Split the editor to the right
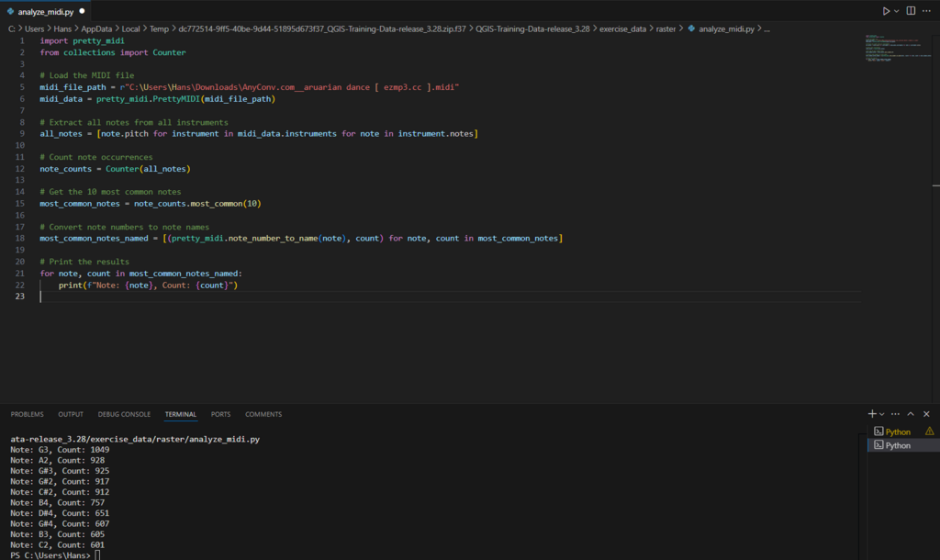Viewport: 940px width, 560px height. pos(911,11)
